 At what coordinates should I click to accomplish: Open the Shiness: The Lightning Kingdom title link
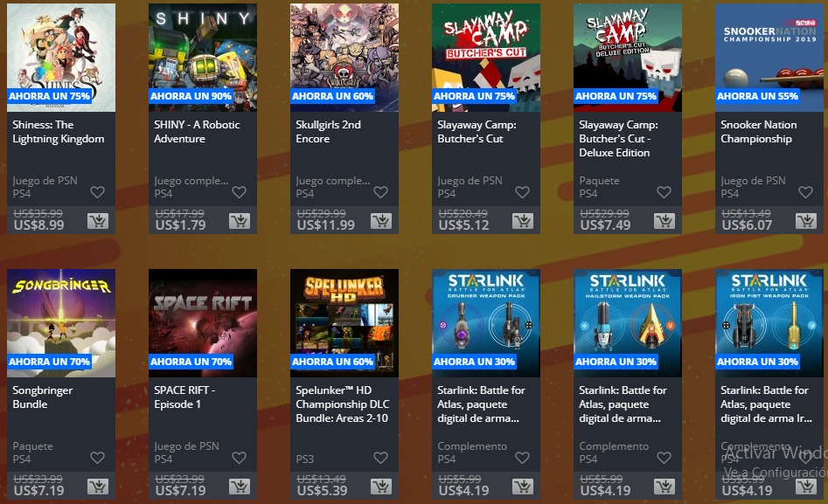pos(58,132)
